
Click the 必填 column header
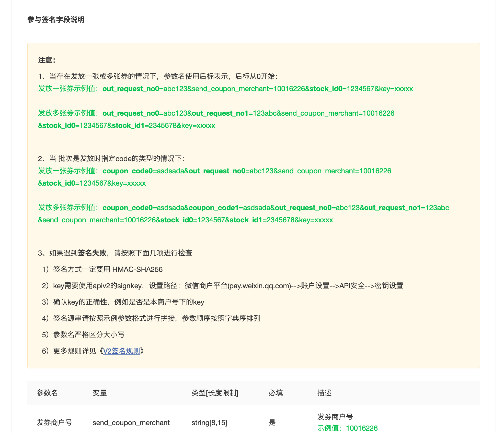point(276,393)
